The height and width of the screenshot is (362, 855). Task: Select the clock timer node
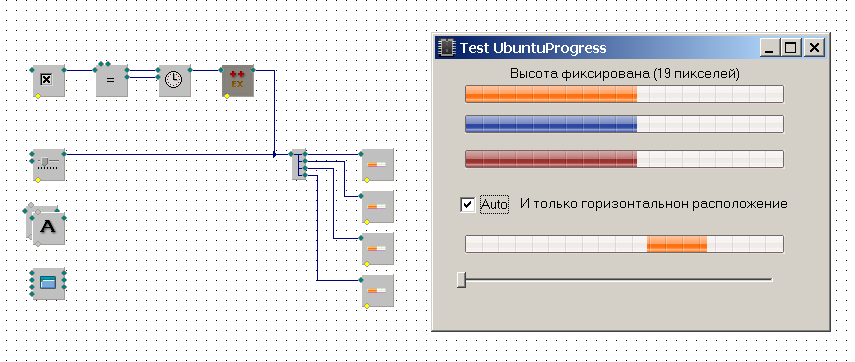click(x=174, y=81)
